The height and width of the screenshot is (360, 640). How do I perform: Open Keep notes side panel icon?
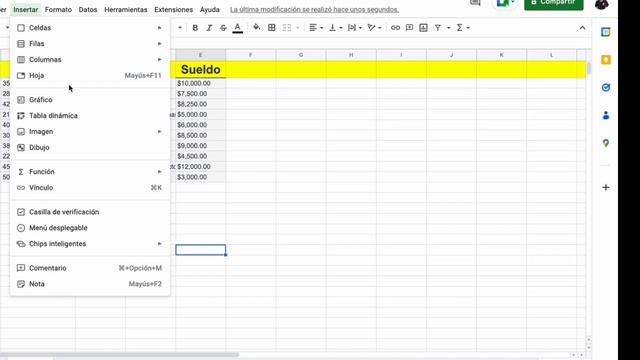(606, 60)
